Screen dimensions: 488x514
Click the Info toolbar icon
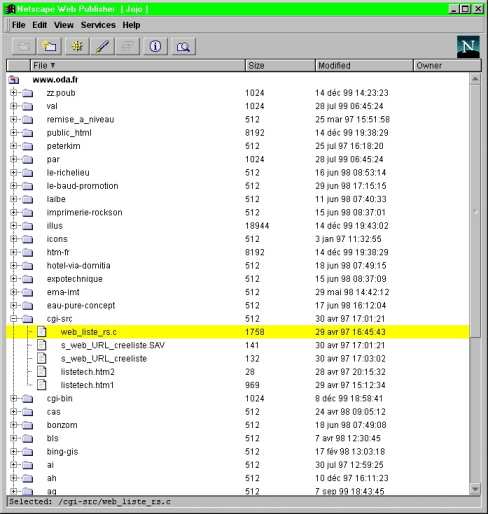[155, 46]
